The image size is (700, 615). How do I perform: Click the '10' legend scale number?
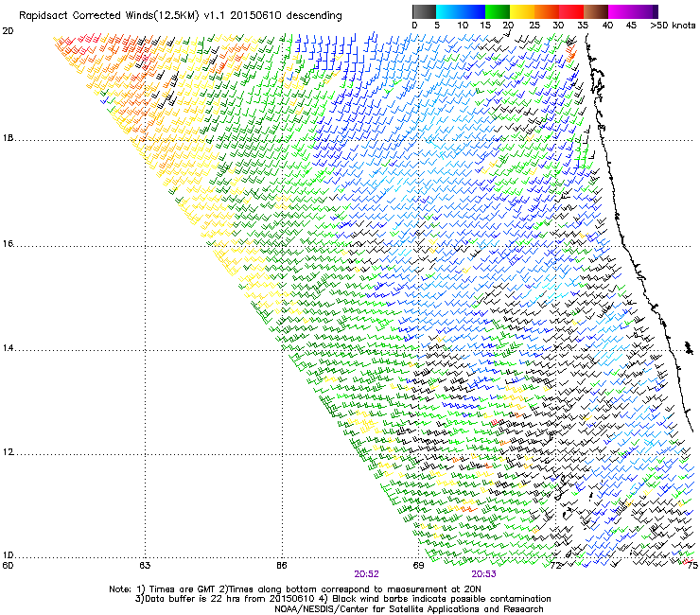click(x=463, y=26)
